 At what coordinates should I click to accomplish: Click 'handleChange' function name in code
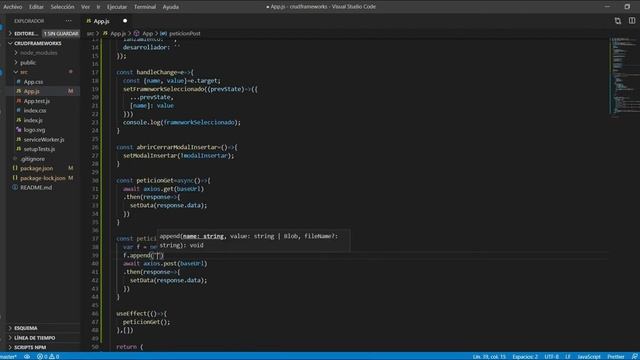(x=156, y=72)
